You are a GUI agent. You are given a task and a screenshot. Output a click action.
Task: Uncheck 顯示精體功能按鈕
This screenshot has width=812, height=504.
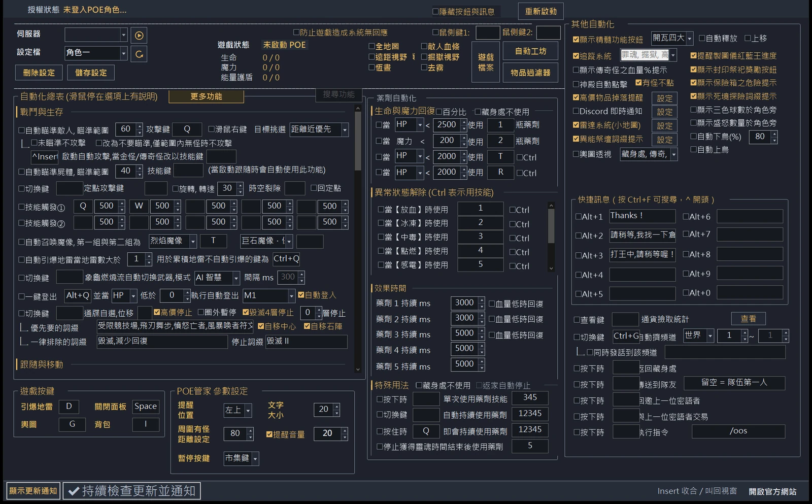[576, 39]
